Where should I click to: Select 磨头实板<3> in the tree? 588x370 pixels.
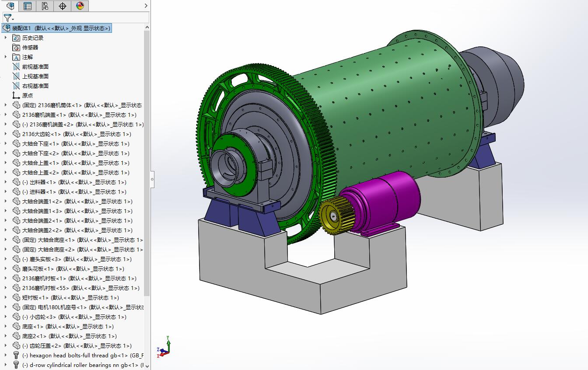click(77, 259)
